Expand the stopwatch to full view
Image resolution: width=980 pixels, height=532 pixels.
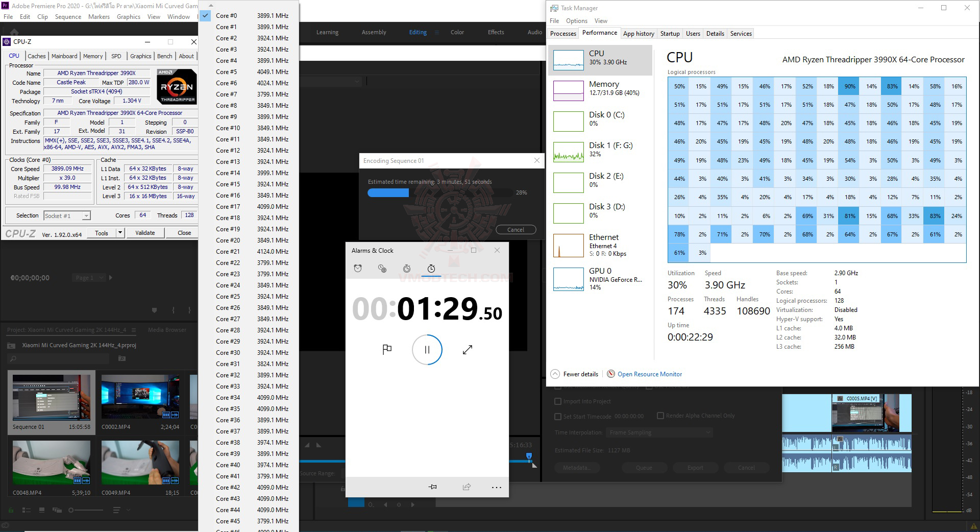(x=468, y=350)
